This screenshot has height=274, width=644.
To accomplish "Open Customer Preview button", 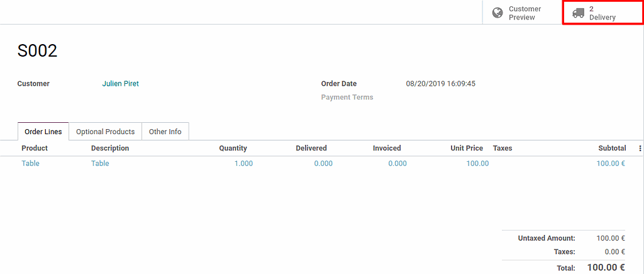I will tap(522, 13).
